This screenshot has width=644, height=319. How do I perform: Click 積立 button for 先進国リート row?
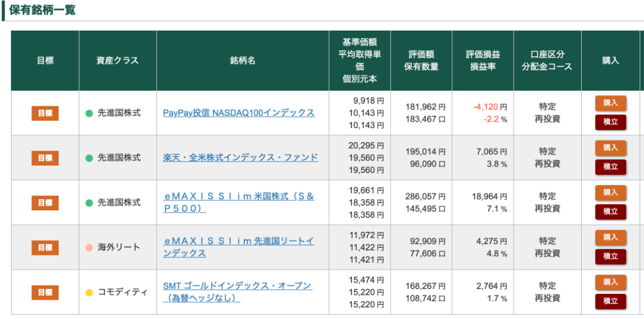610,256
